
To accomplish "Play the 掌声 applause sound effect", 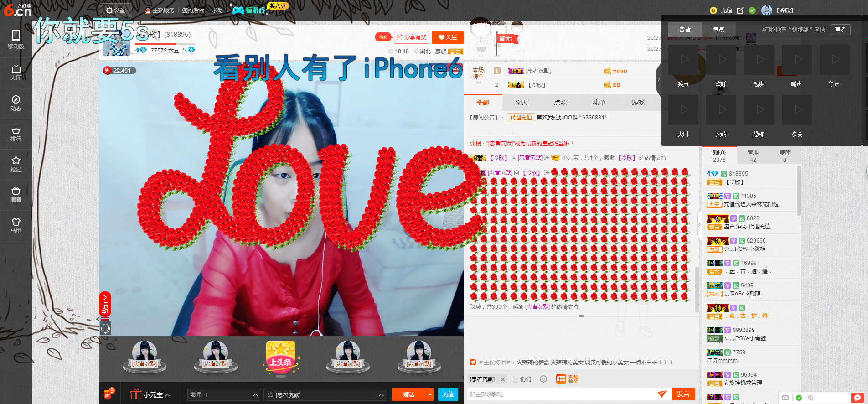I will point(834,60).
